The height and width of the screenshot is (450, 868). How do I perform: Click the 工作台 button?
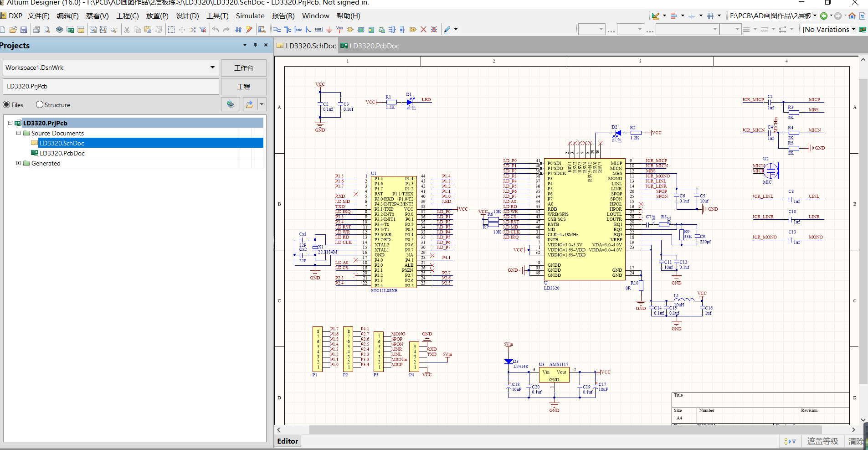[244, 68]
